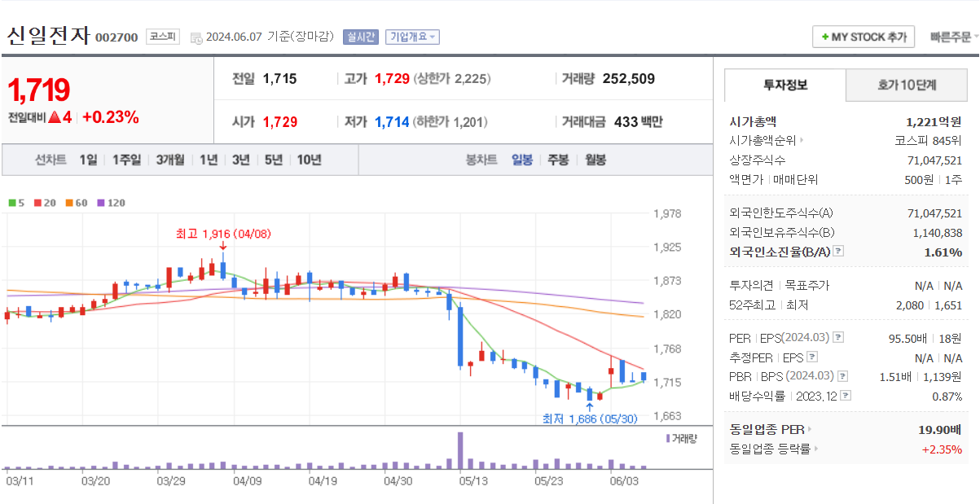Screen dimensions: 980x504
Task: Click the 04/30 date label on chart axis
Action: pos(398,480)
